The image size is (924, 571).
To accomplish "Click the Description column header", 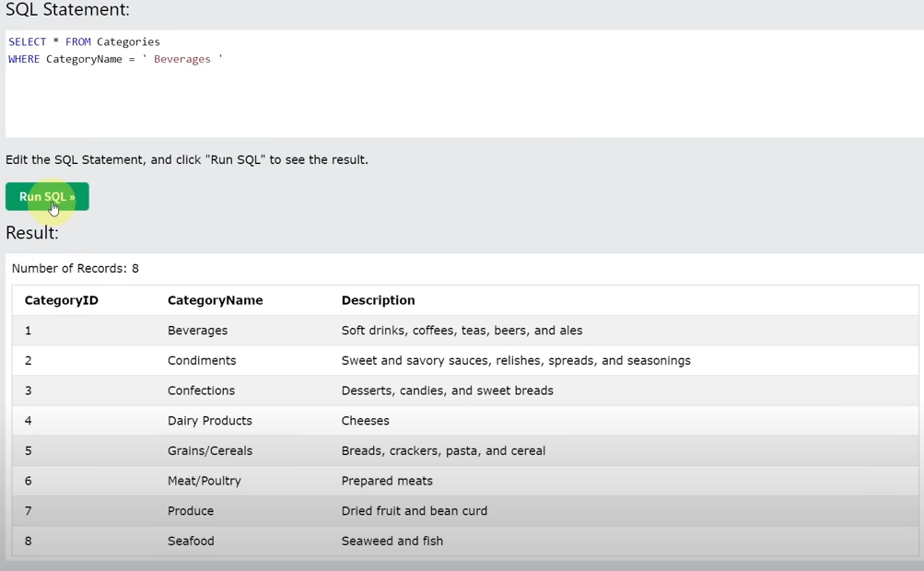I will [379, 300].
